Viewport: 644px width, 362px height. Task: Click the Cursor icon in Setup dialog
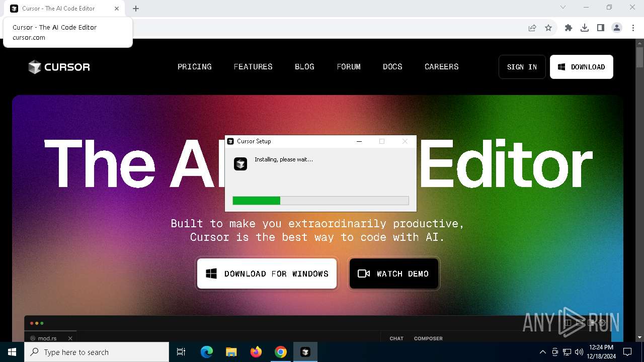(240, 164)
